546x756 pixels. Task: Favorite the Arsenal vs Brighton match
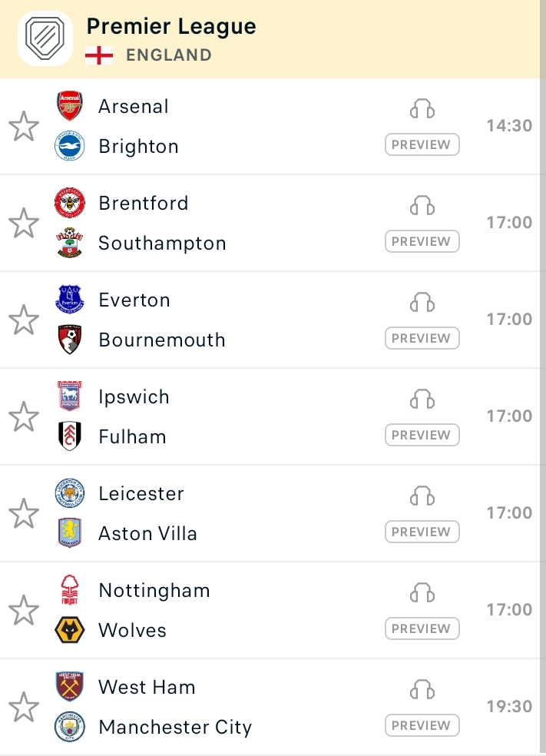24,126
